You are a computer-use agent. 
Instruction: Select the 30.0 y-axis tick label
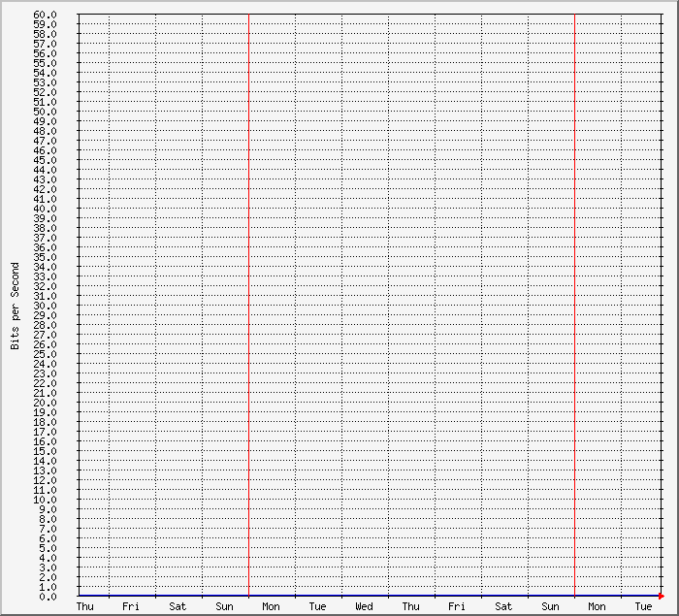(45, 306)
